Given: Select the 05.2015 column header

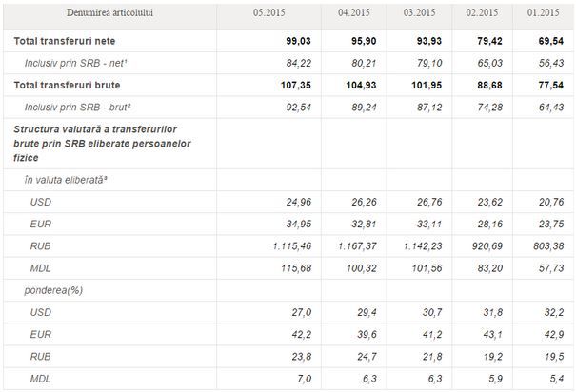Looking at the screenshot, I should click(268, 13).
